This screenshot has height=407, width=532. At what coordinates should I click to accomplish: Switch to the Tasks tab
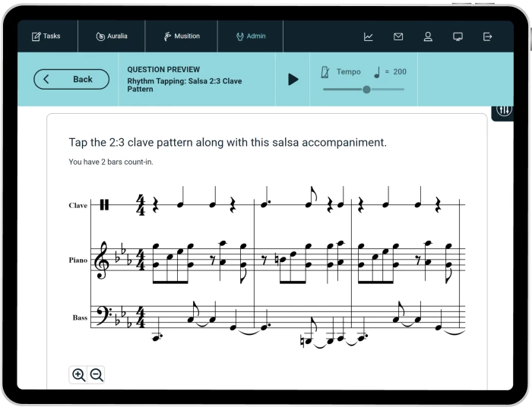(46, 36)
